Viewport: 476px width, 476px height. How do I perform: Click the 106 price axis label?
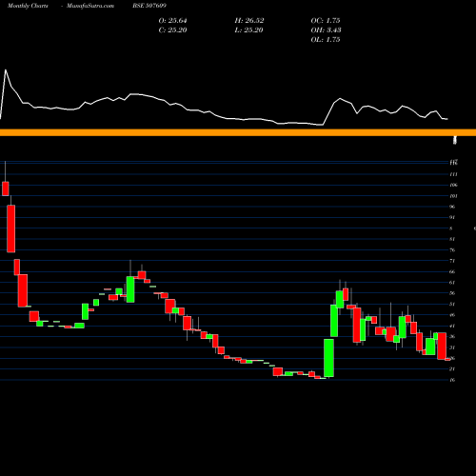click(453, 185)
